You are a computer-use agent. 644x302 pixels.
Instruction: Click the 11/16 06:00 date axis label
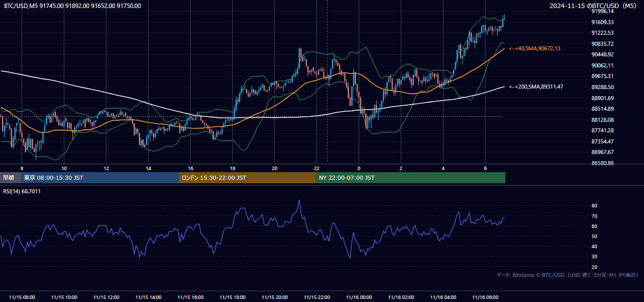click(x=485, y=297)
